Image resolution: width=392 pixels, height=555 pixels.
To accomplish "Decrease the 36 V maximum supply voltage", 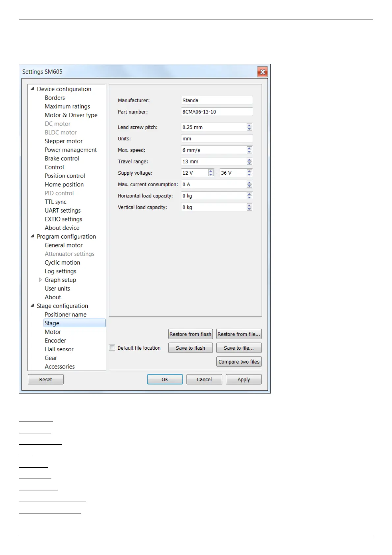I will (x=249, y=175).
